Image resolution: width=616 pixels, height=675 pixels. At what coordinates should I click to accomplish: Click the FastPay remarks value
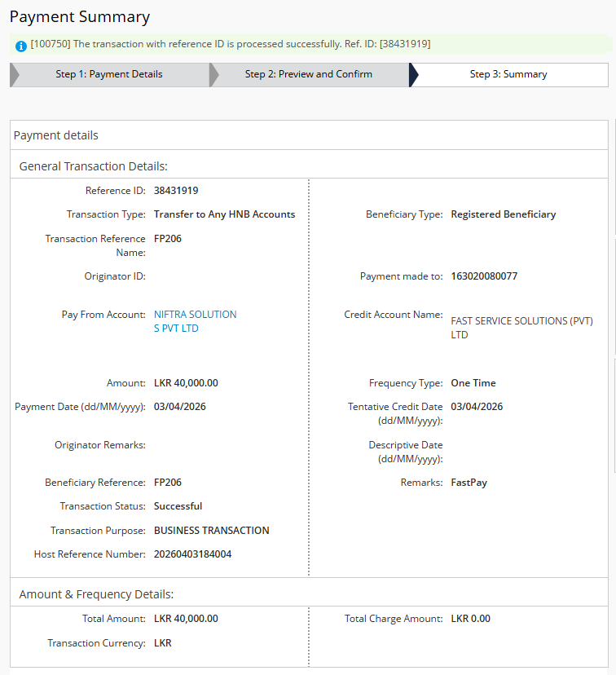tap(469, 483)
